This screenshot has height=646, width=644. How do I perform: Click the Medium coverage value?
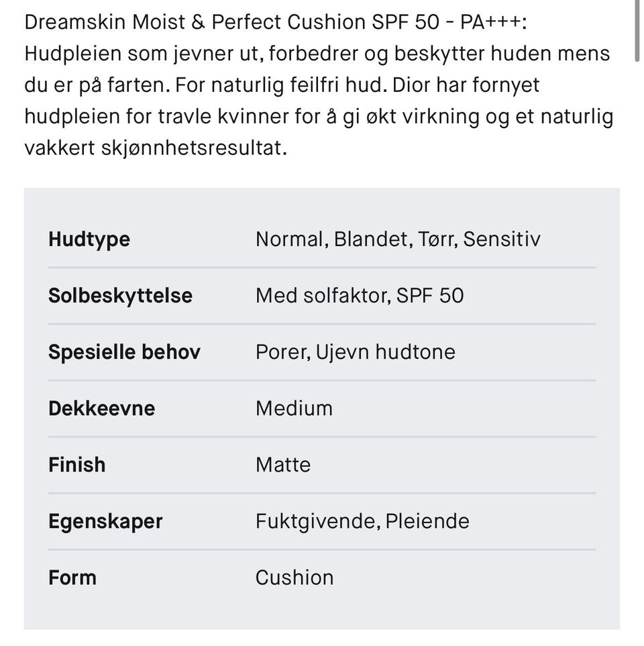click(294, 409)
